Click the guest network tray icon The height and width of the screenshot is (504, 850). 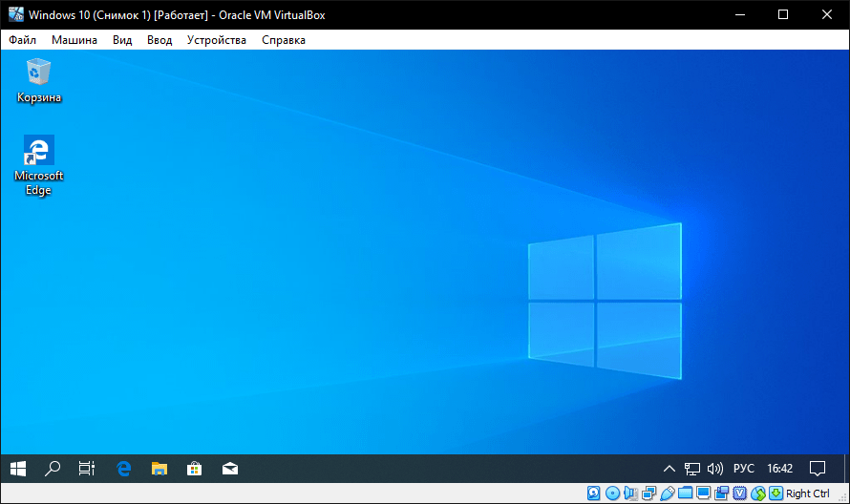(x=692, y=469)
